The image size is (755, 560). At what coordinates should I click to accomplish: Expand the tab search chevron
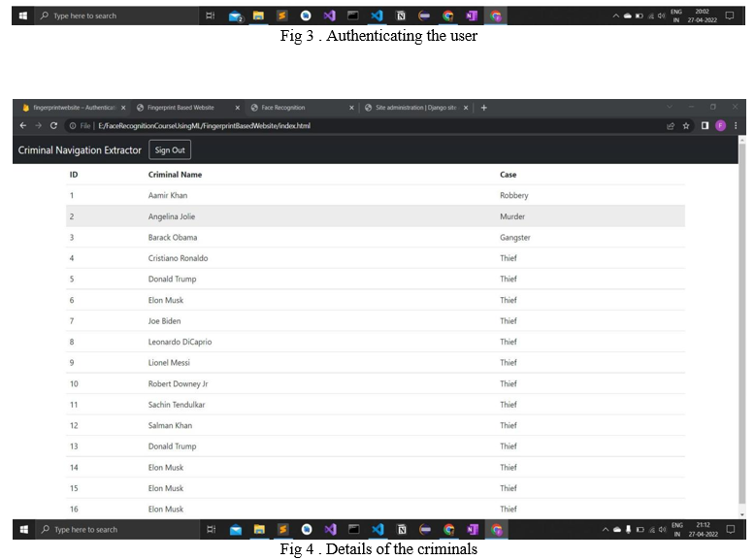[x=670, y=107]
